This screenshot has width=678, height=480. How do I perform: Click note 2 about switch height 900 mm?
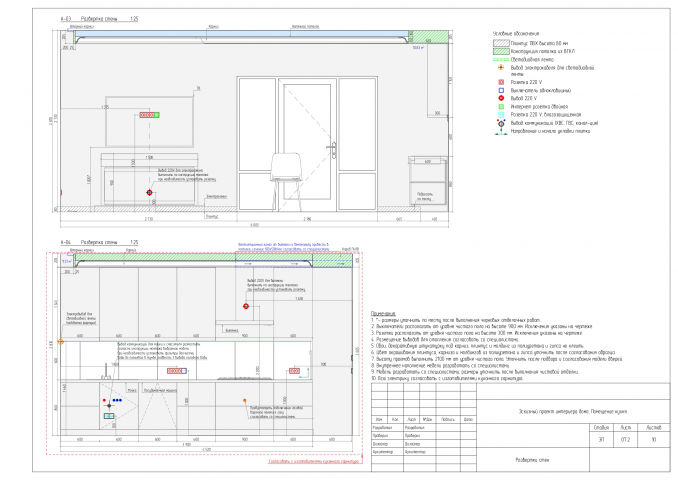point(482,326)
